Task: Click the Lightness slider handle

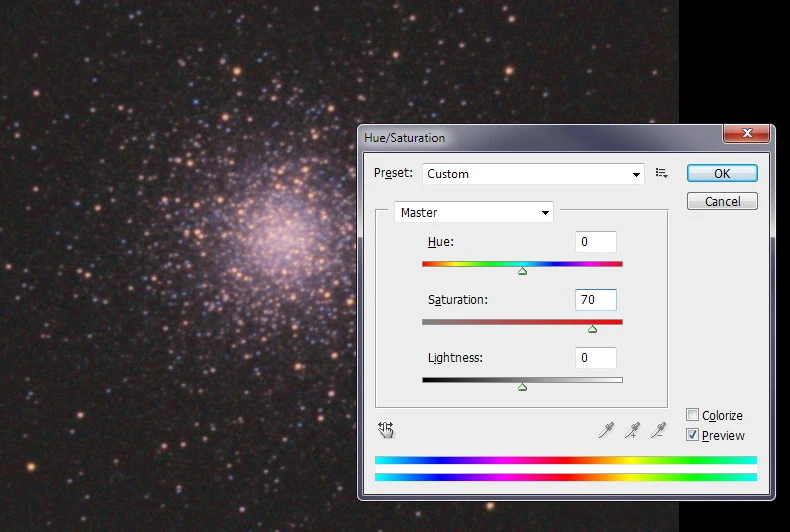Action: point(522,386)
